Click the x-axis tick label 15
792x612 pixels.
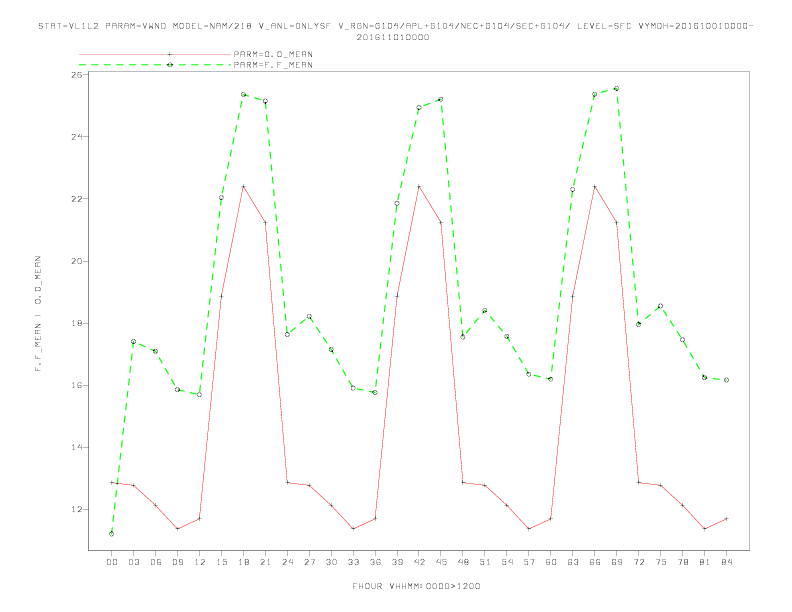point(221,562)
